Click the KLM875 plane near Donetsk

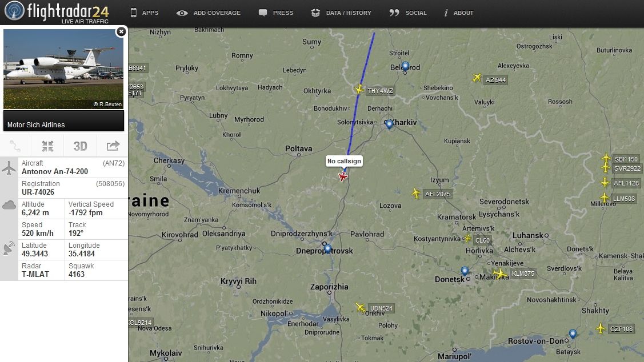pyautogui.click(x=500, y=273)
